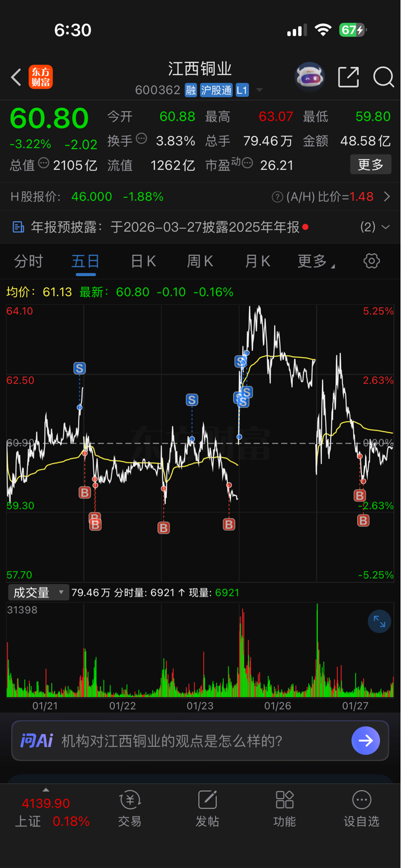Switch to the 周K tab
Viewport: 401px width, 868px height.
[x=200, y=261]
